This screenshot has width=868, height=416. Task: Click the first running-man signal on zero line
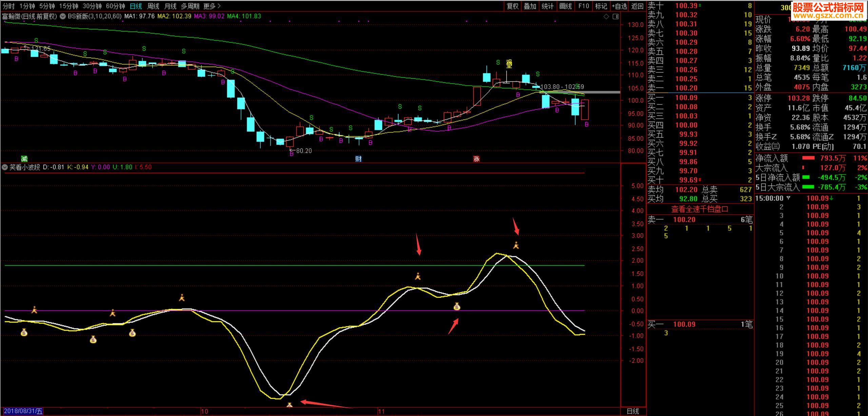click(34, 309)
